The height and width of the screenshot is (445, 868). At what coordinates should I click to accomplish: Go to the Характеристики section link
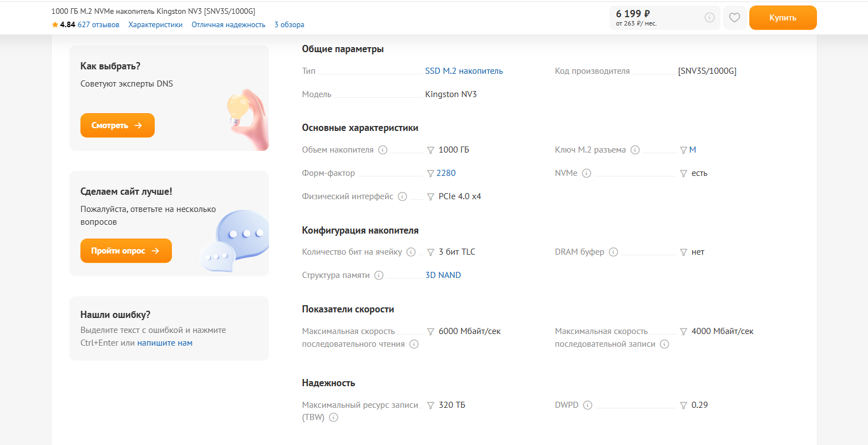[x=155, y=24]
